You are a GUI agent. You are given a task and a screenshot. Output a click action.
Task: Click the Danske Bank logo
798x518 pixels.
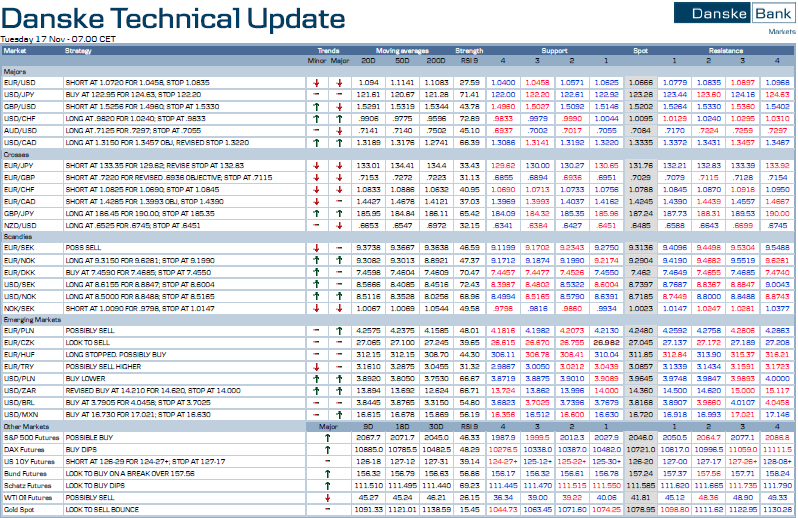(x=731, y=14)
